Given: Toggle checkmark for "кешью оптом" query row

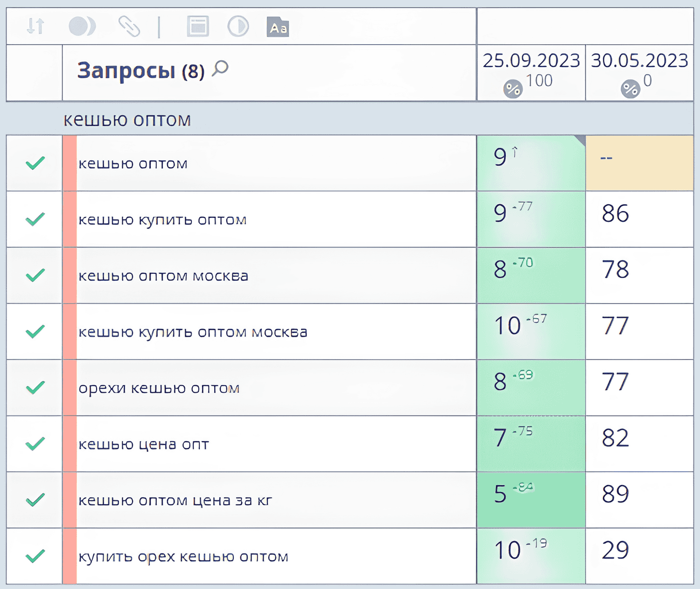Looking at the screenshot, I should (x=35, y=163).
